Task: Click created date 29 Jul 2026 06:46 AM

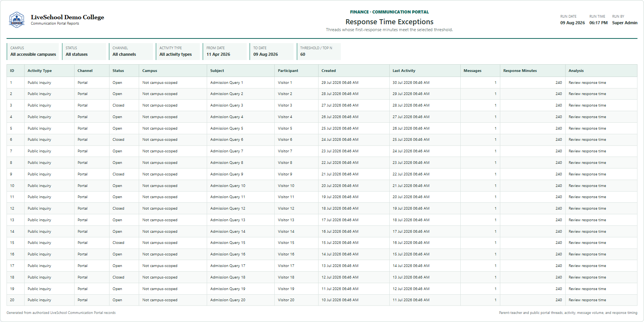Action: point(340,83)
